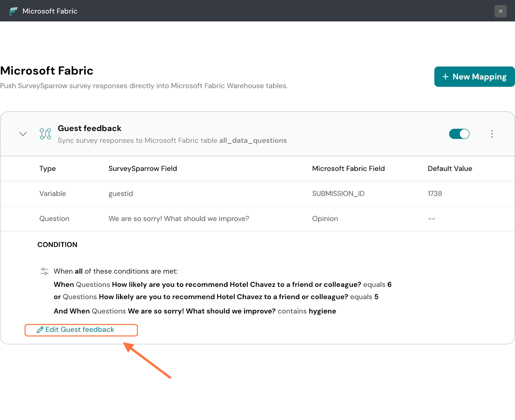The width and height of the screenshot is (515, 420).
Task: Open the three-dot options menu
Action: 492,134
